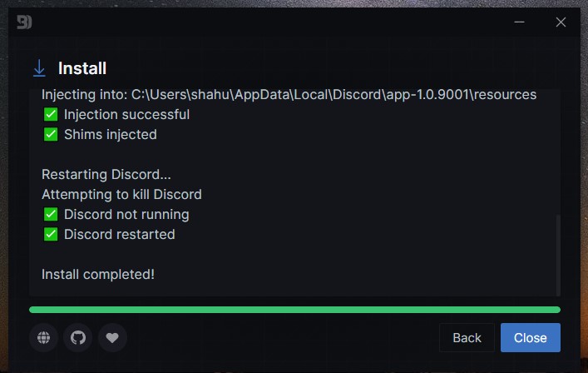Go back with the Back button

(x=467, y=337)
